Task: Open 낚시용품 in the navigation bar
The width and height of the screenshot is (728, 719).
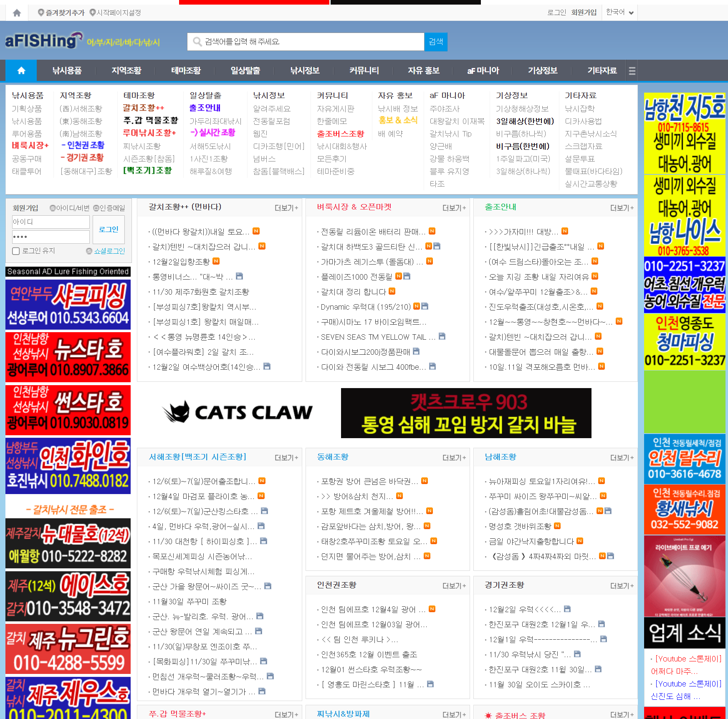Action: (67, 71)
